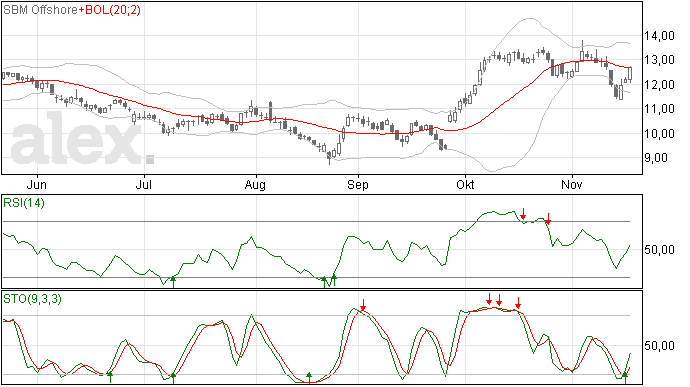Click the STO red sell arrow near September
The width and height of the screenshot is (690, 387).
coord(363,305)
